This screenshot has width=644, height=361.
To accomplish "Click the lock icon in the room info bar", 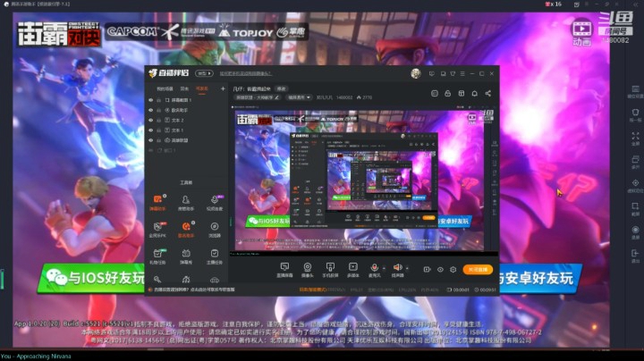I will click(448, 94).
